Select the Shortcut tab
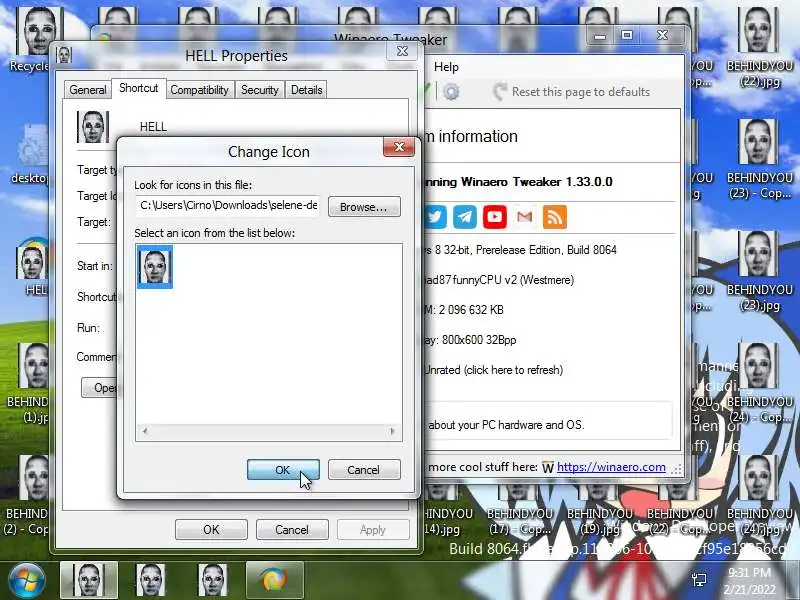The image size is (800, 600). coord(139,88)
